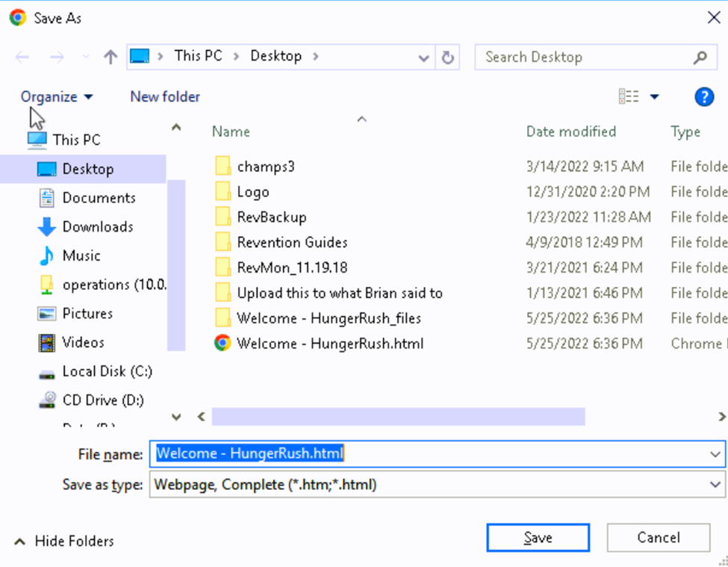Select the Revention Guides folder
This screenshot has height=567, width=728.
pyautogui.click(x=292, y=242)
